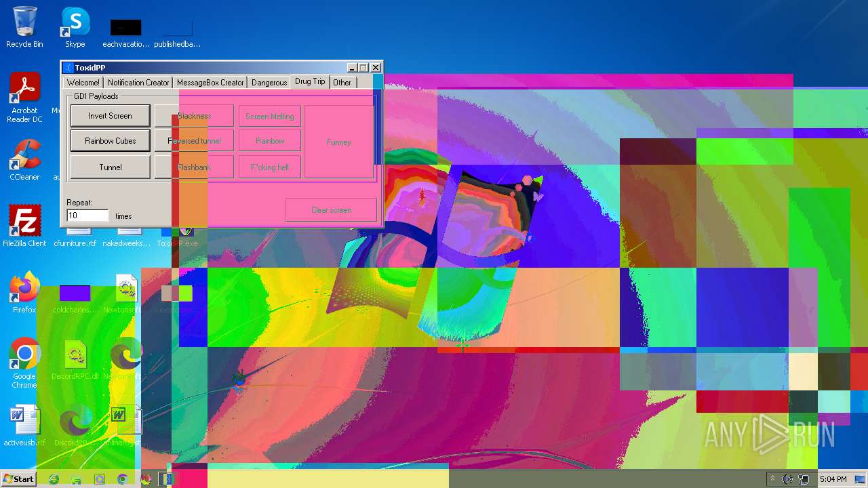Select the nakedweeks desktop file
The height and width of the screenshot is (488, 868).
click(126, 237)
